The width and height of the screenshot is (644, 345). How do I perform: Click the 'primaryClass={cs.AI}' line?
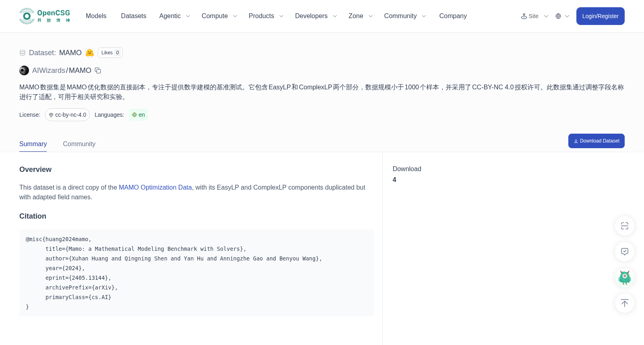point(78,297)
